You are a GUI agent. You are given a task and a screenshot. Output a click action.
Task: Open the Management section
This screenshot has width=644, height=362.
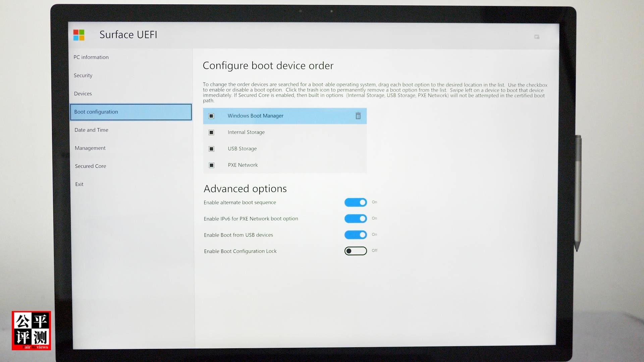90,148
